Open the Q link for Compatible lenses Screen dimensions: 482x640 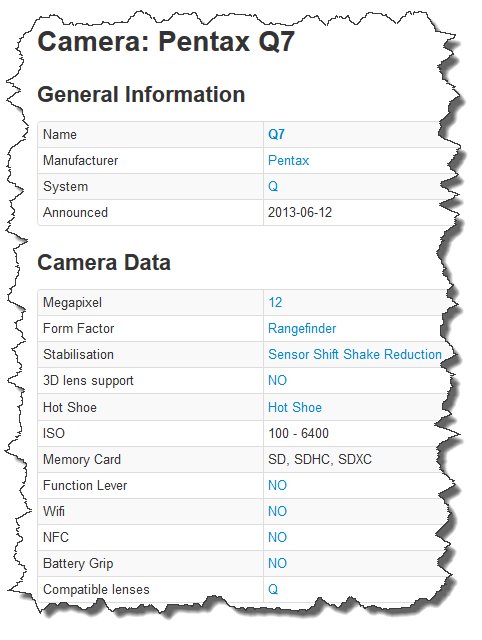tap(273, 589)
